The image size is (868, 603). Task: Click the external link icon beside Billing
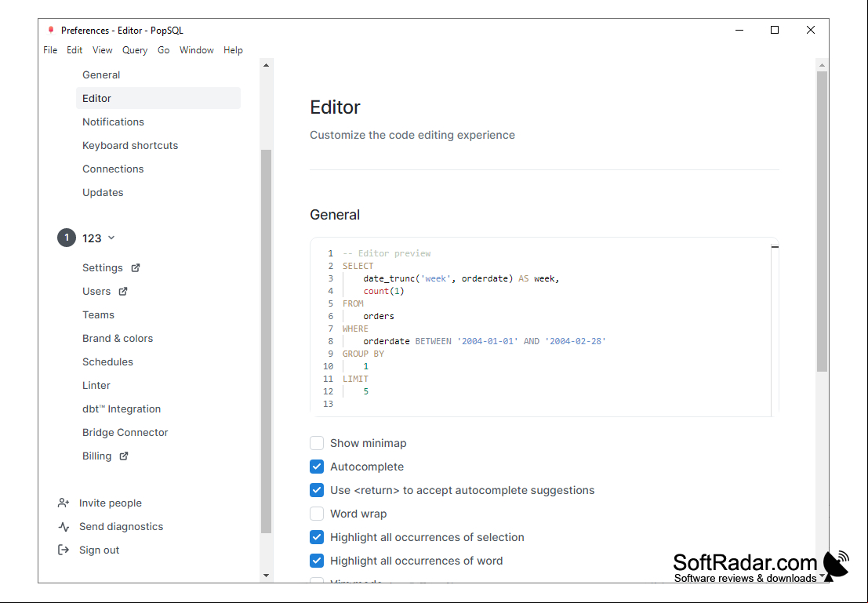coord(124,456)
